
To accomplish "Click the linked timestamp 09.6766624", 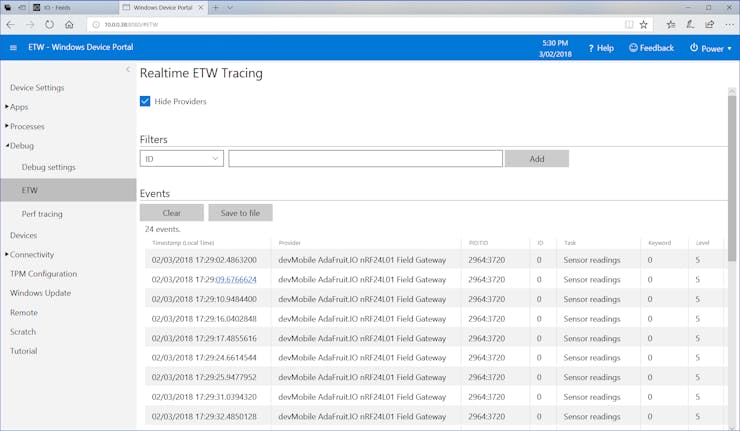I will 236,279.
